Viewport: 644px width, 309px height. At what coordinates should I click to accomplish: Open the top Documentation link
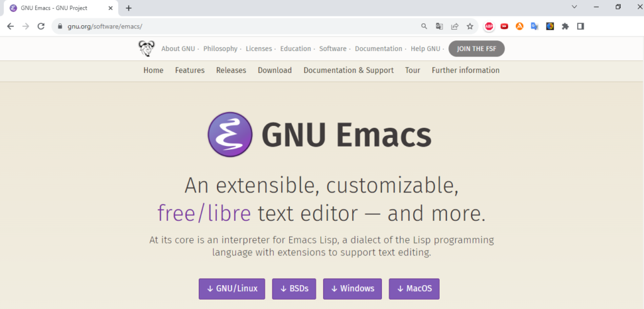pyautogui.click(x=378, y=48)
